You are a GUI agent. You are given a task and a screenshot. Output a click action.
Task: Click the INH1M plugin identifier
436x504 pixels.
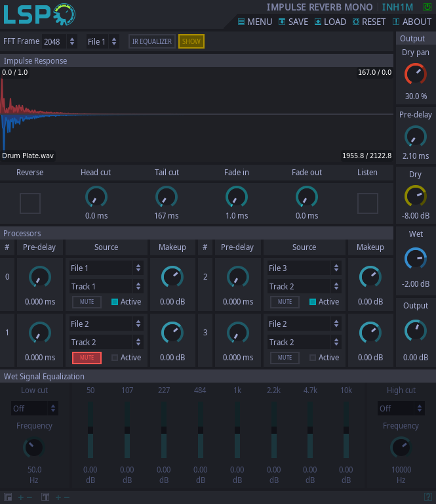click(x=397, y=7)
